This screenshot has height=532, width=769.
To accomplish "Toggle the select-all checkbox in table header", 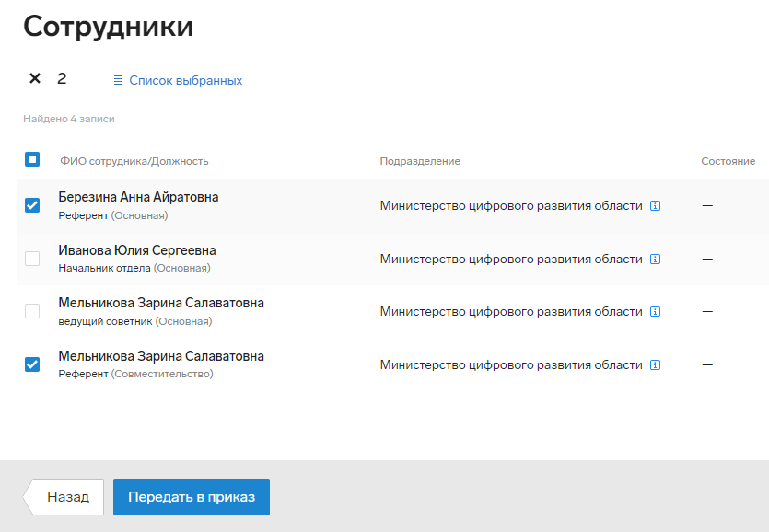I will 32,159.
